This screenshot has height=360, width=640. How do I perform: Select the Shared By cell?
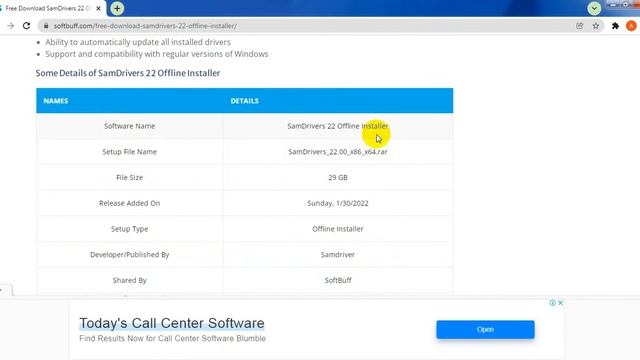(x=129, y=280)
